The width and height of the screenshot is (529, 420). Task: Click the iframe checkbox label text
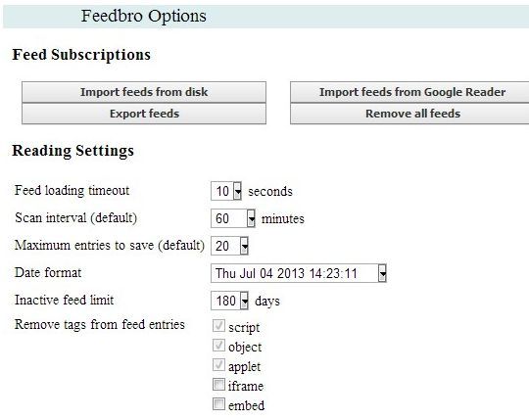(246, 386)
